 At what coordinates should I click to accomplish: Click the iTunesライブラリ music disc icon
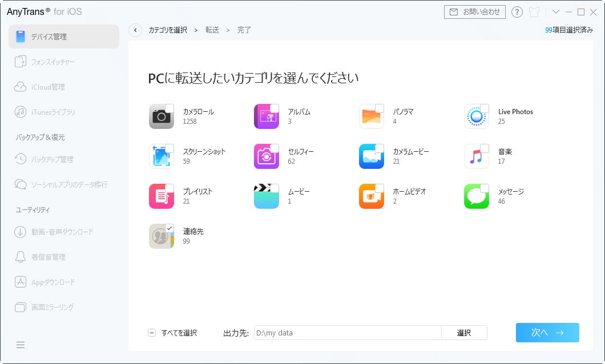[x=21, y=112]
